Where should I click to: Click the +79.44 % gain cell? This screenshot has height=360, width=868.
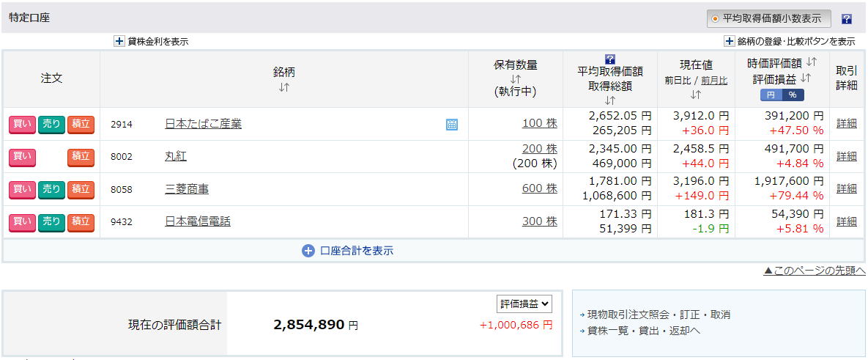point(795,196)
